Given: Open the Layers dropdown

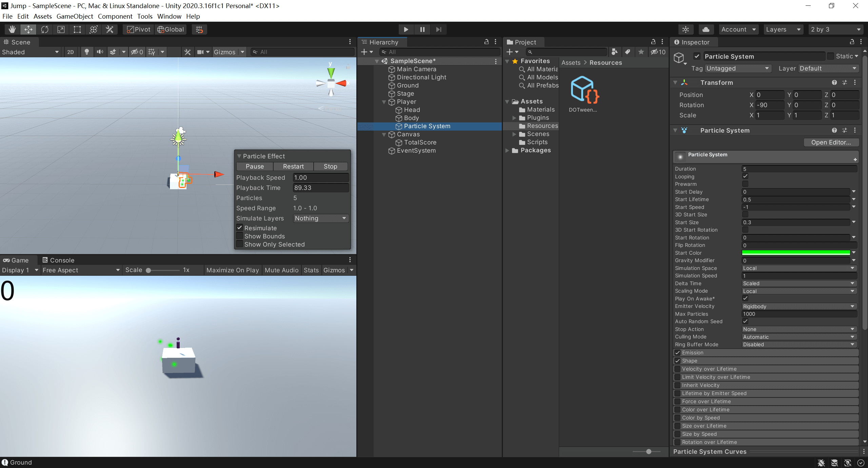Looking at the screenshot, I should pos(783,30).
